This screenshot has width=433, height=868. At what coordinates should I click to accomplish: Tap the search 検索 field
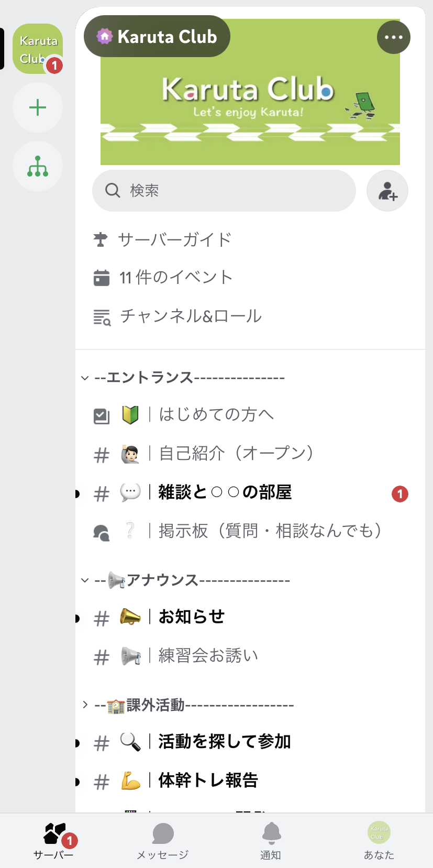(x=224, y=190)
